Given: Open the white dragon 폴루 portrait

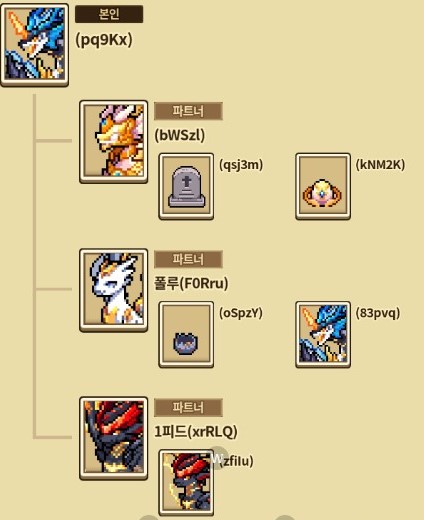Looking at the screenshot, I should (x=114, y=290).
